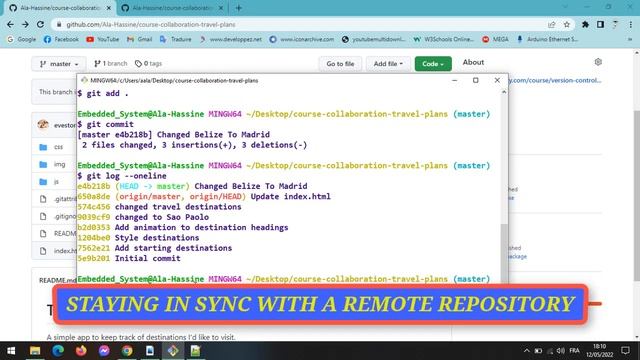The image size is (640, 360).
Task: Click Go to file button
Action: pyautogui.click(x=340, y=64)
